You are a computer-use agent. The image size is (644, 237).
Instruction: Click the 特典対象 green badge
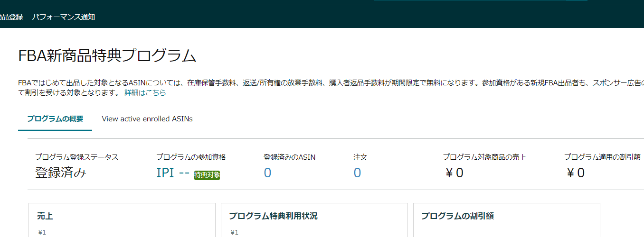(207, 175)
